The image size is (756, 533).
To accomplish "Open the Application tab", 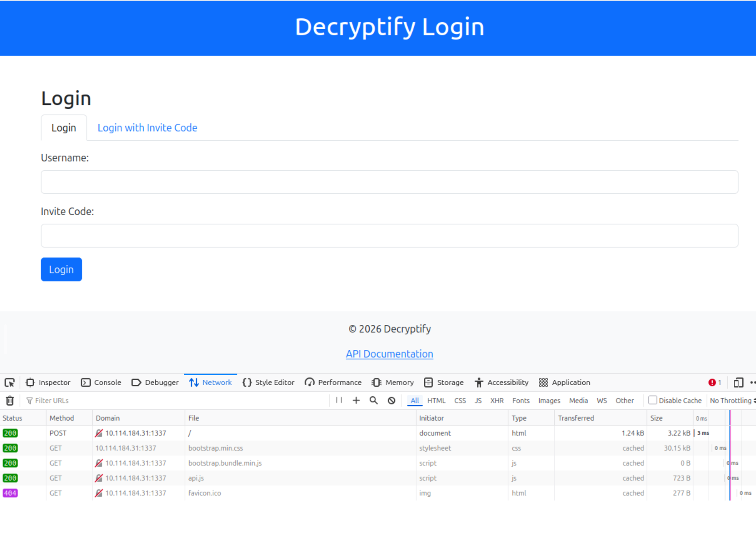I will [x=565, y=382].
